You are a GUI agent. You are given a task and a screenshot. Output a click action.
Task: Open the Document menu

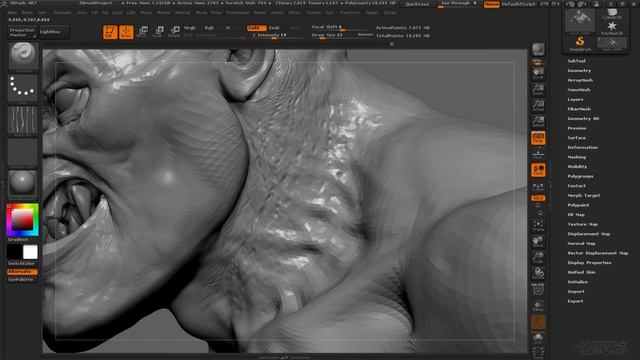pyautogui.click(x=62, y=13)
